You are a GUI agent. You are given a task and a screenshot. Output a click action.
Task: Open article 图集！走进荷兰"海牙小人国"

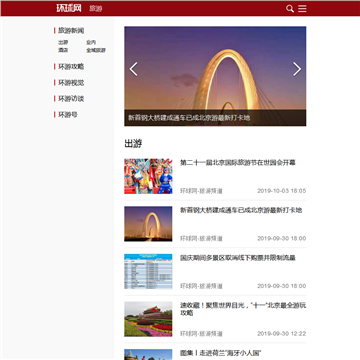tap(221, 353)
